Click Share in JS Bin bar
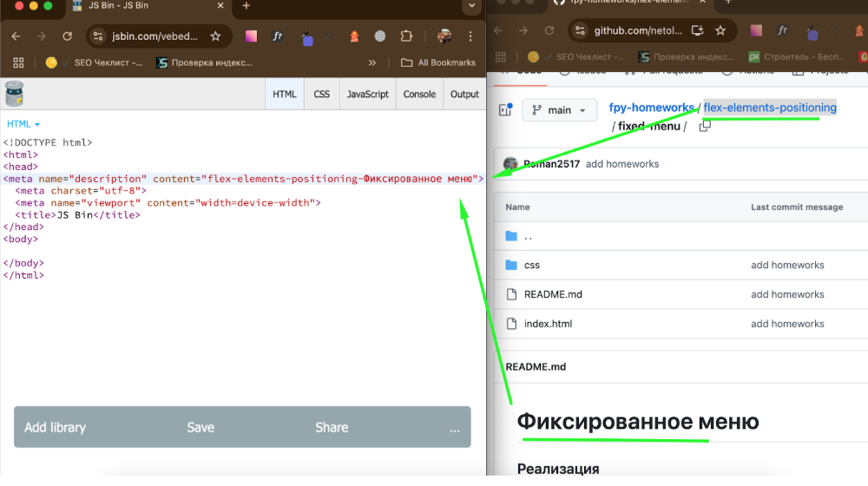Viewport: 868px width, 486px height. 332,427
